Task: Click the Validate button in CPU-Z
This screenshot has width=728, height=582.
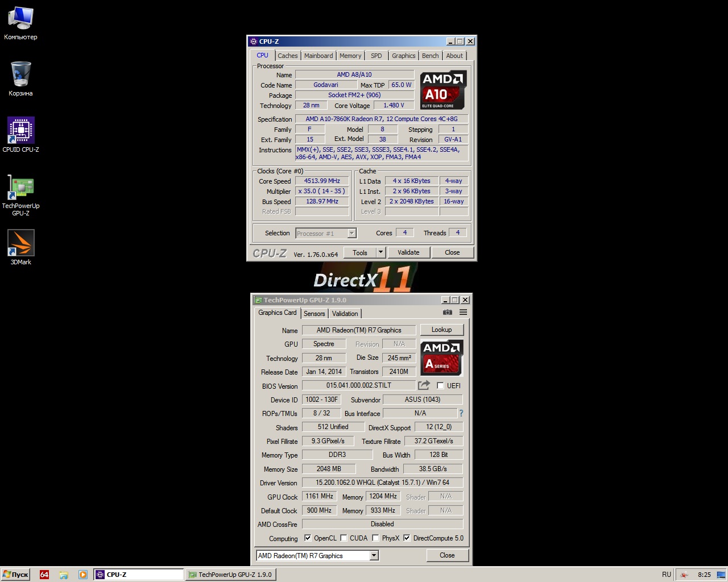Action: coord(408,252)
